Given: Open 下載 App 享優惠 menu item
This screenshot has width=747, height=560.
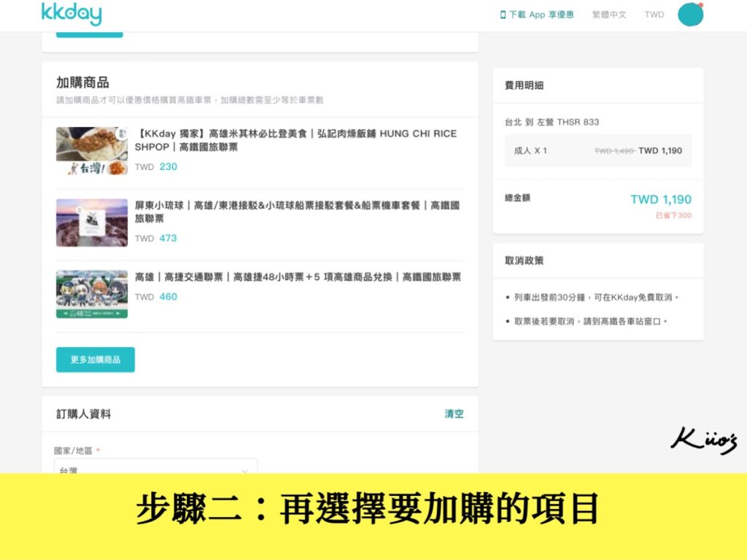Looking at the screenshot, I should pos(536,14).
